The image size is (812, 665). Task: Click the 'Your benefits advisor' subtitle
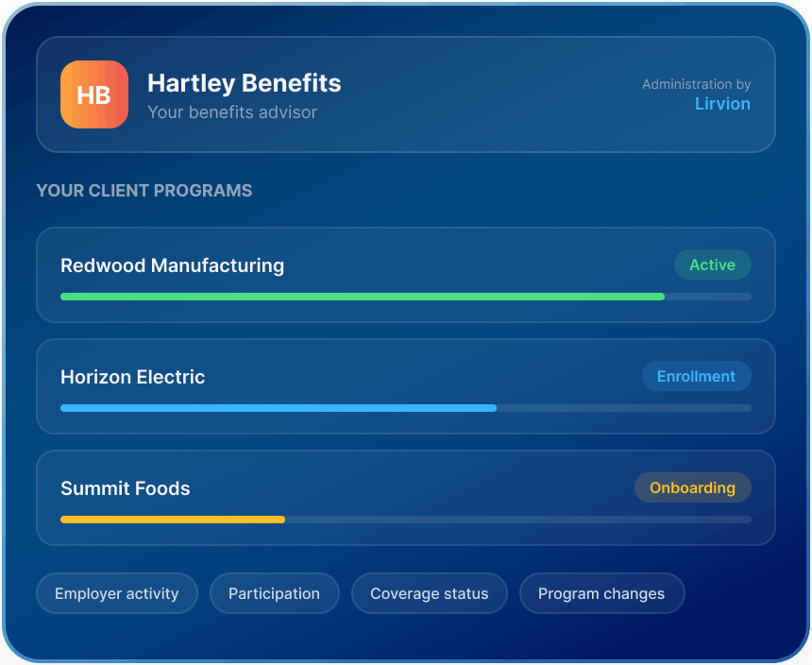tap(232, 111)
